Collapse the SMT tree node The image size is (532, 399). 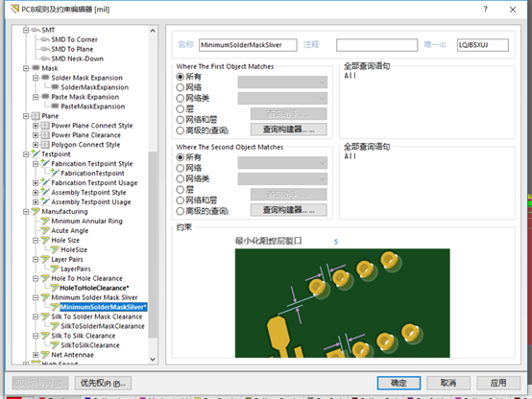coord(26,30)
